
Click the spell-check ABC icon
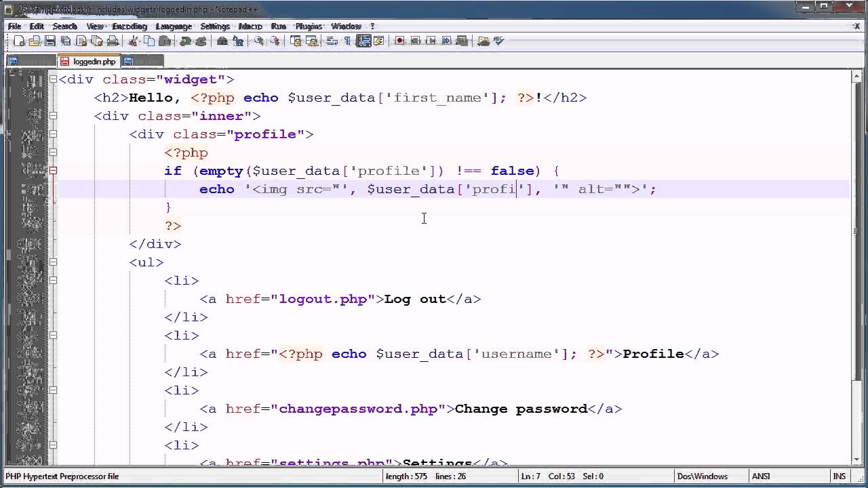[499, 41]
